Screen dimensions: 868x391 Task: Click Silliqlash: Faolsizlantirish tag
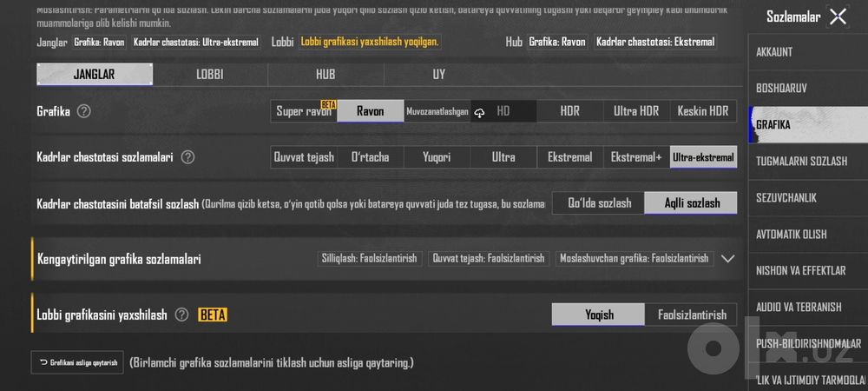[370, 259]
